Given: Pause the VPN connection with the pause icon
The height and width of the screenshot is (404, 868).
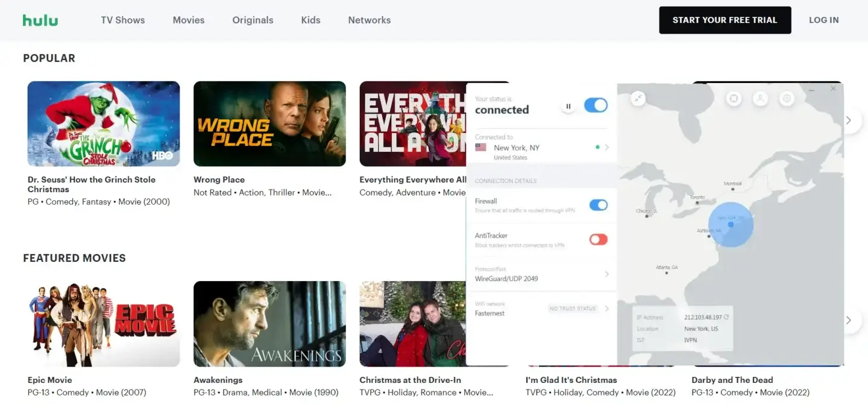Looking at the screenshot, I should [568, 105].
